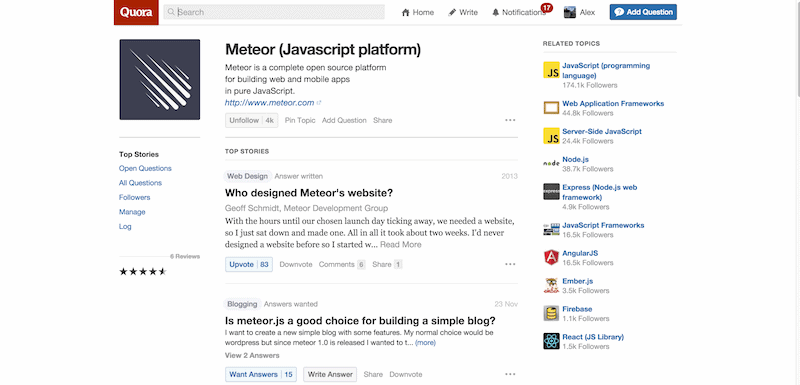Click the red 17 notifications badge
This screenshot has height=385, width=800.
point(546,8)
